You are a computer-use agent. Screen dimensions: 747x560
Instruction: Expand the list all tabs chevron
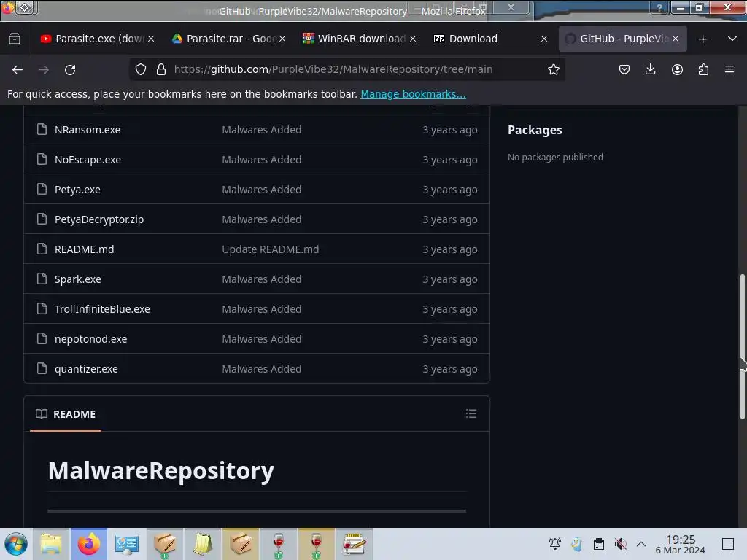[732, 39]
